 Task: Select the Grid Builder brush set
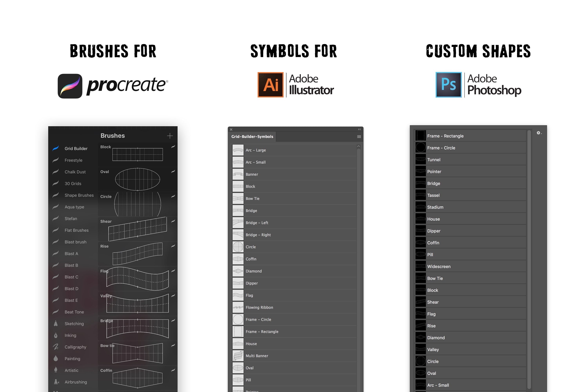76,149
